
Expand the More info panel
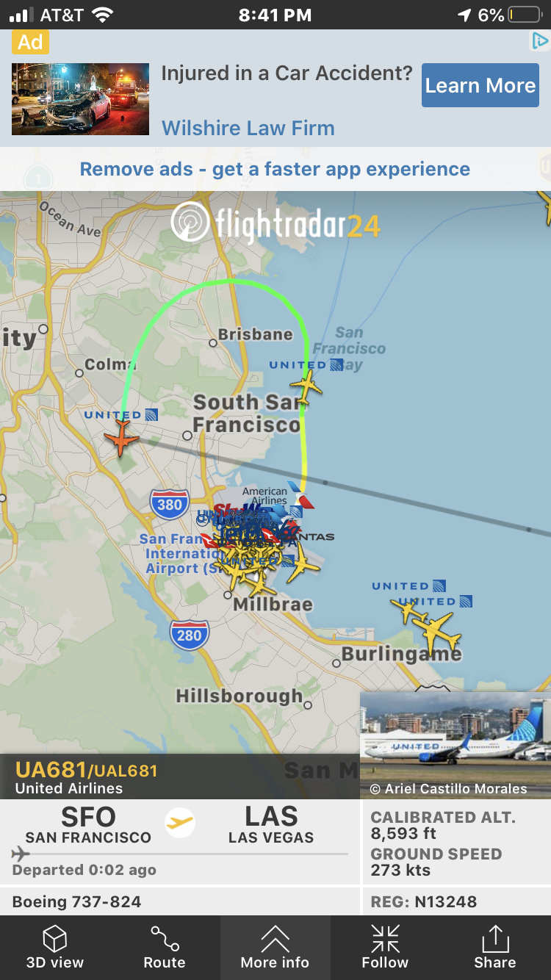pos(275,948)
